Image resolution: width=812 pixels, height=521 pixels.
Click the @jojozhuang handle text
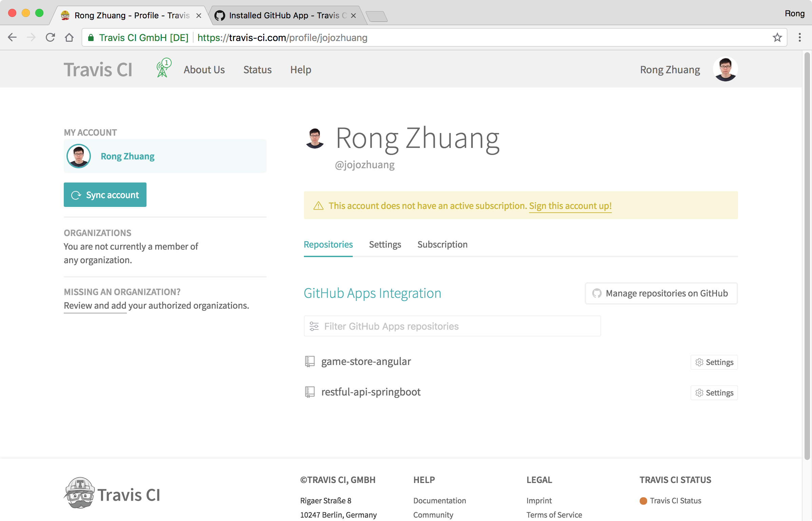click(x=365, y=165)
